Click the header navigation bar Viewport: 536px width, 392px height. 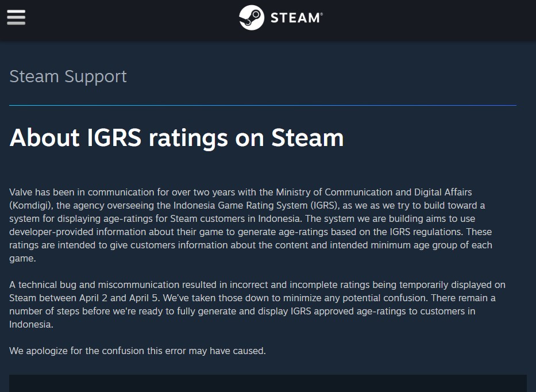268,21
